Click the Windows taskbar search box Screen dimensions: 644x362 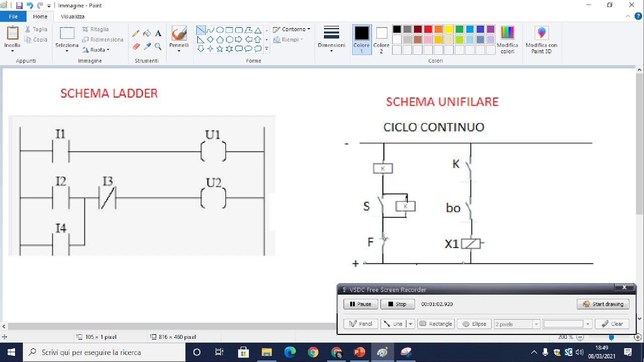click(x=104, y=352)
